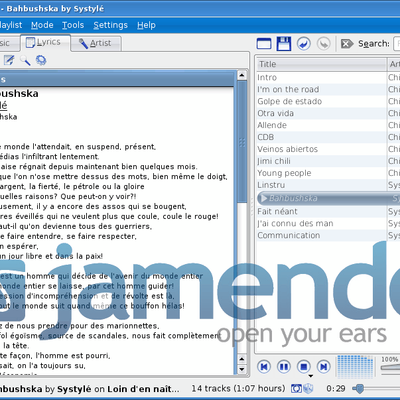This screenshot has height=400, width=400.
Task: Open the stop button dropdown arrow
Action: (x=311, y=376)
